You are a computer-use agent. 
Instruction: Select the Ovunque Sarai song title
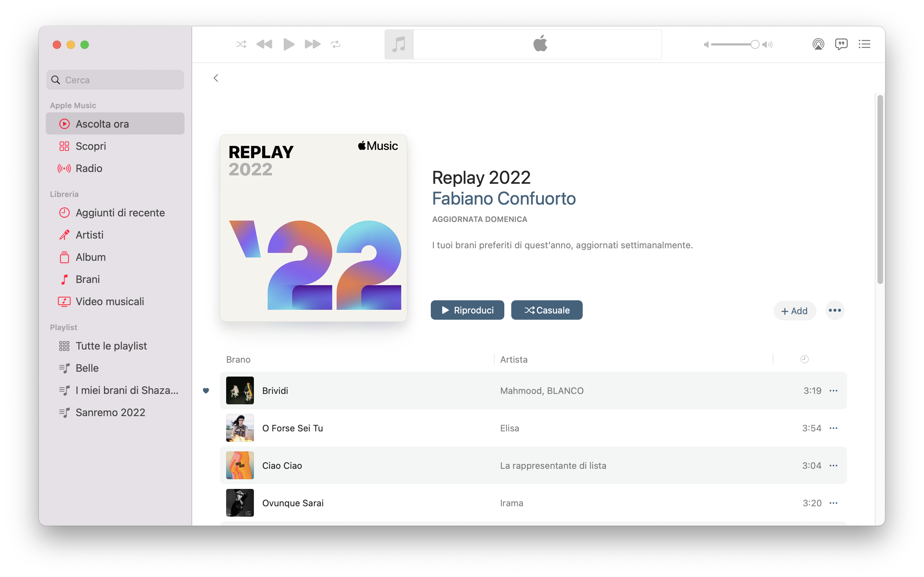293,502
